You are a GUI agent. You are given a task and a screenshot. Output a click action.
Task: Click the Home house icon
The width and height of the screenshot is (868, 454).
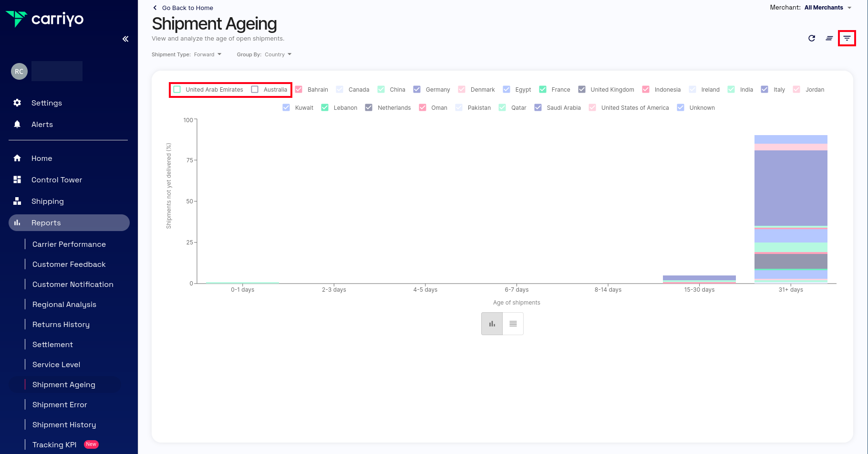tap(17, 158)
